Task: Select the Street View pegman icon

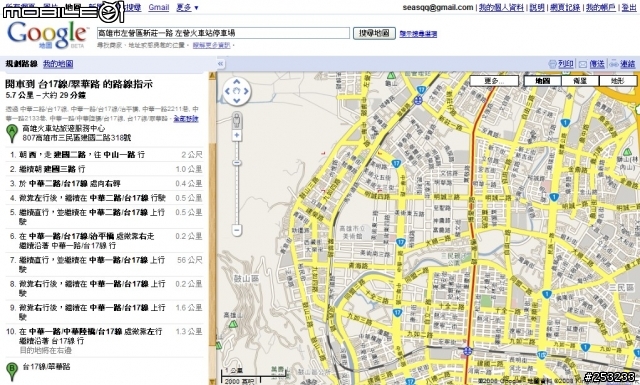Action: [237, 120]
